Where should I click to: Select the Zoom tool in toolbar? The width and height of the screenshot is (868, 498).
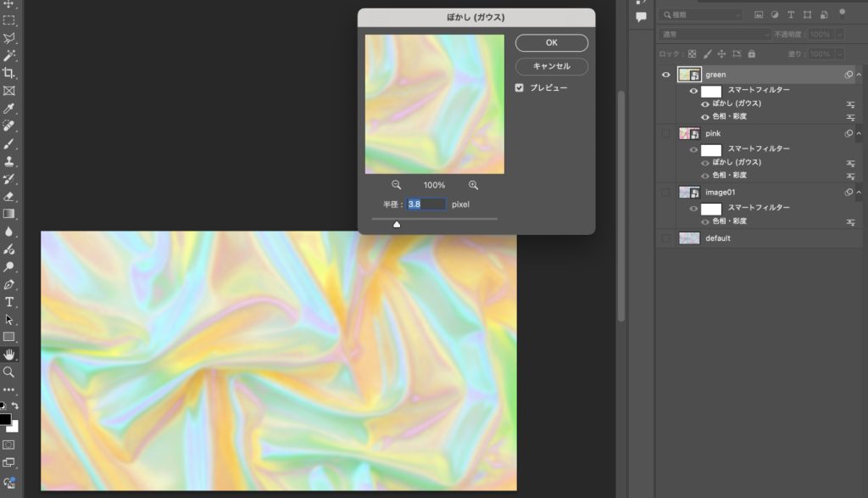pos(9,372)
